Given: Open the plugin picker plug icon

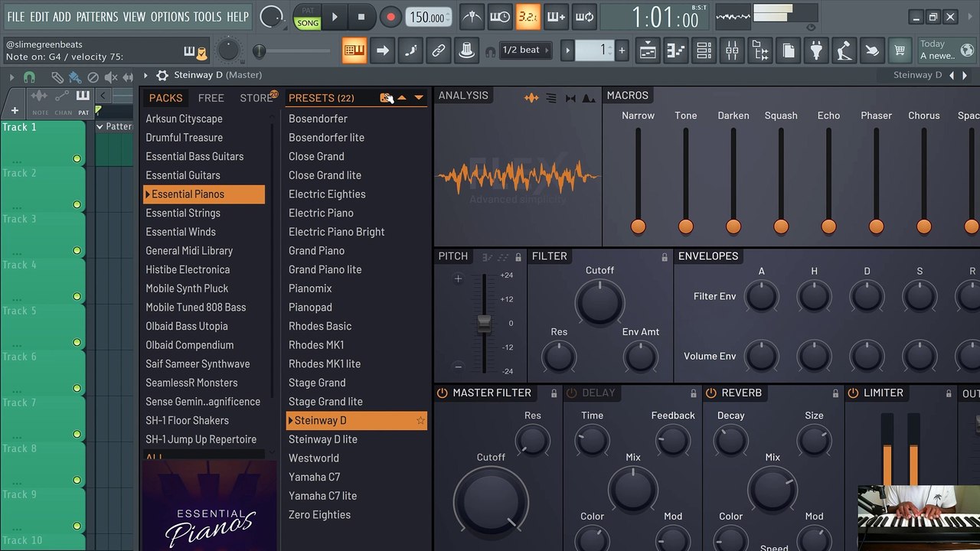Looking at the screenshot, I should [816, 51].
